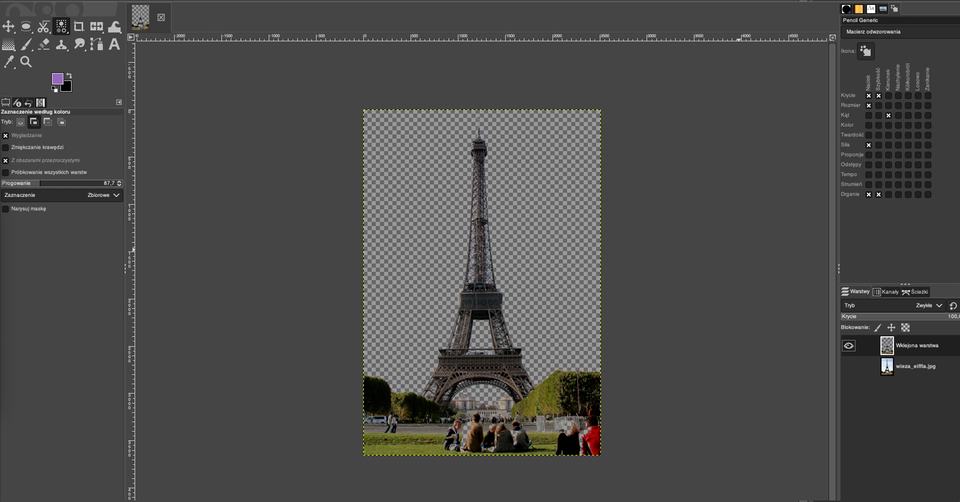The height and width of the screenshot is (502, 960).
Task: Switch to the Kanały tab
Action: (884, 291)
